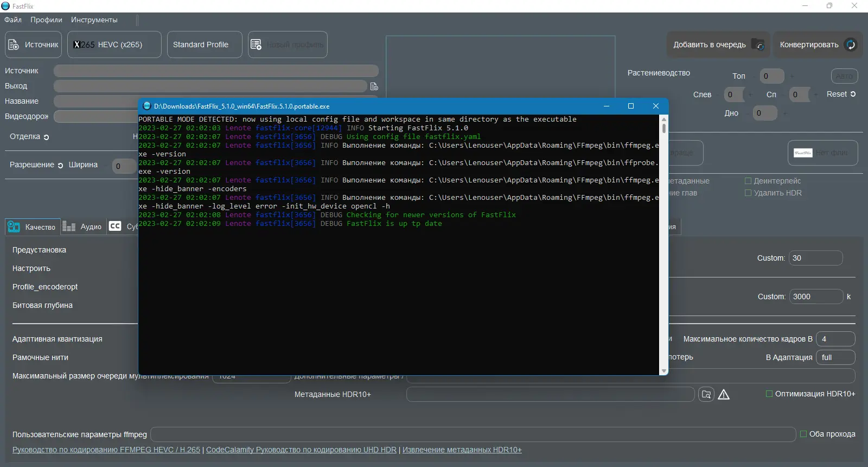Click the HDR10+ metadata path field

[551, 394]
